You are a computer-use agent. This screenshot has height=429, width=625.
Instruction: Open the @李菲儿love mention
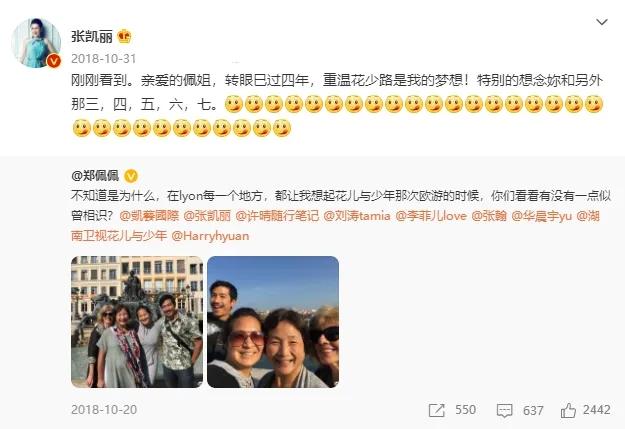pos(431,216)
